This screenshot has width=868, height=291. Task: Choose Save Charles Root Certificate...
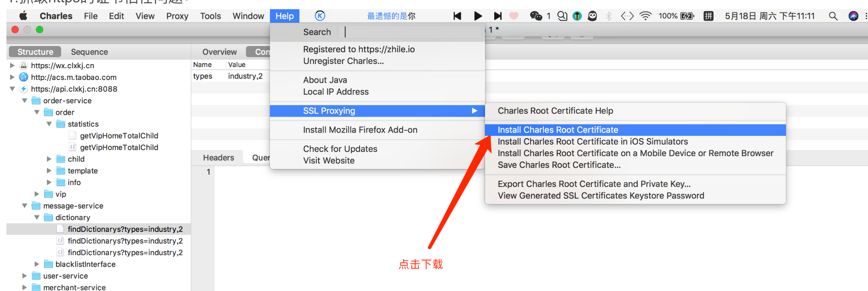pyautogui.click(x=635, y=165)
